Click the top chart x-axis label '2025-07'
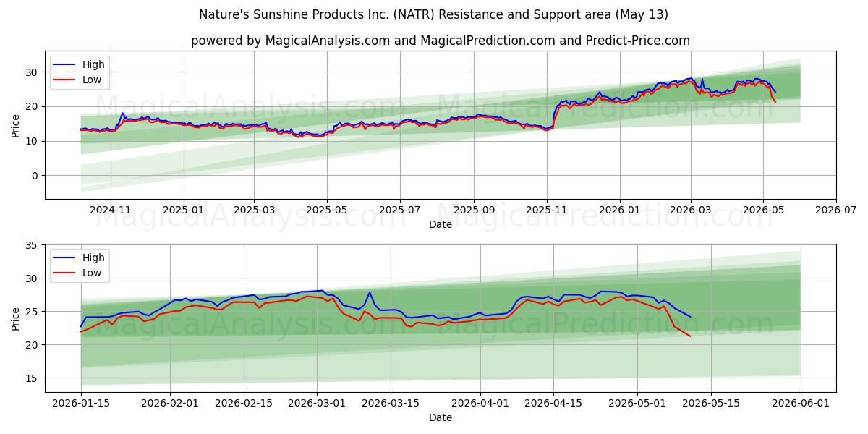This screenshot has width=868, height=434. click(x=400, y=210)
